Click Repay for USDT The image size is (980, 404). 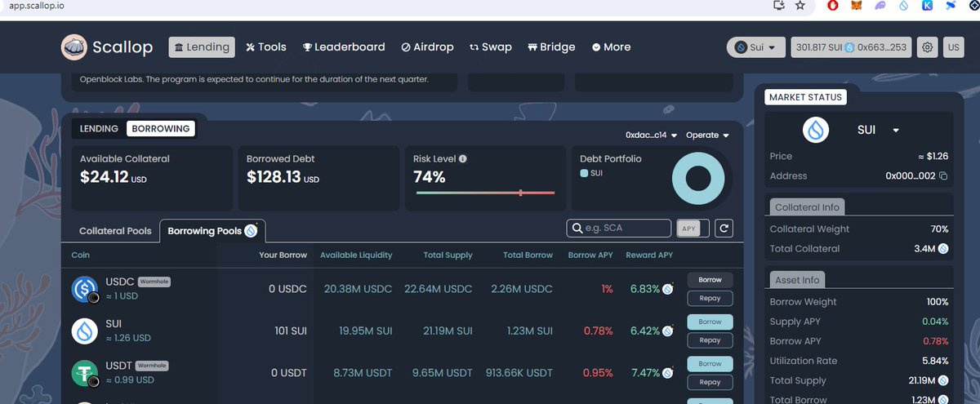click(710, 382)
